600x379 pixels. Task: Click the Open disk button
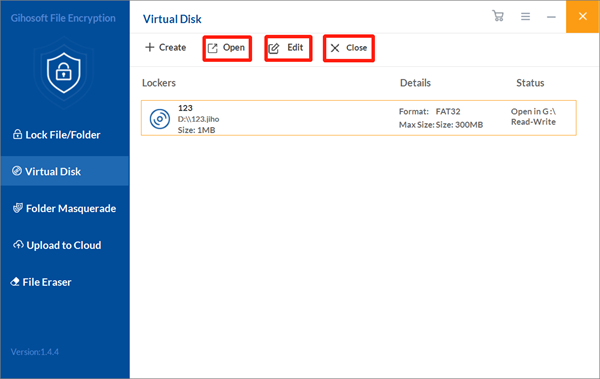pos(227,48)
